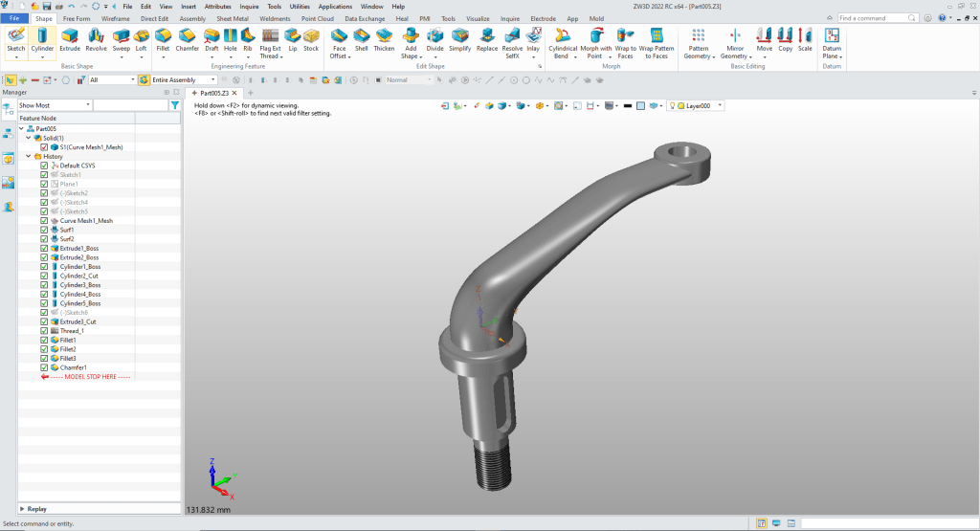Open the Wrap Pattern to Faces tool

(x=656, y=42)
